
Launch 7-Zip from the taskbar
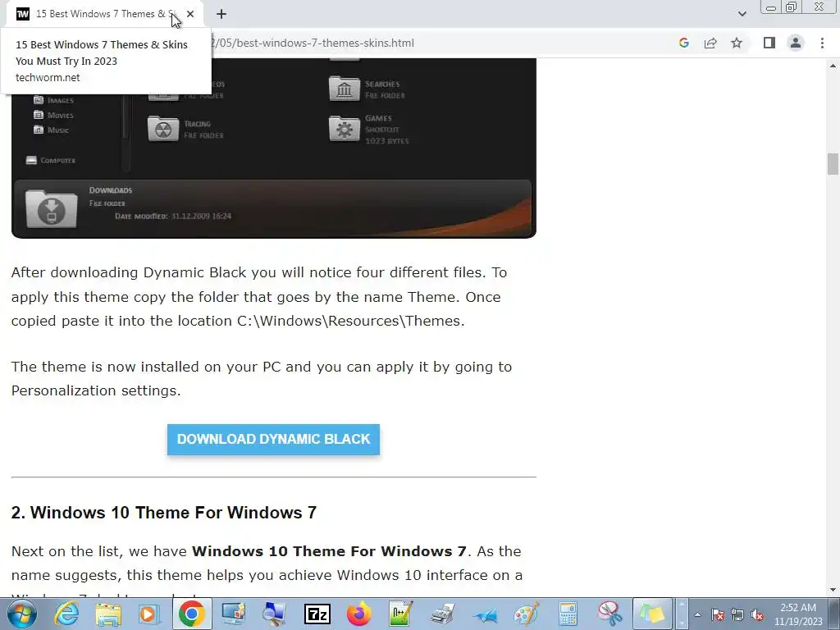[317, 614]
